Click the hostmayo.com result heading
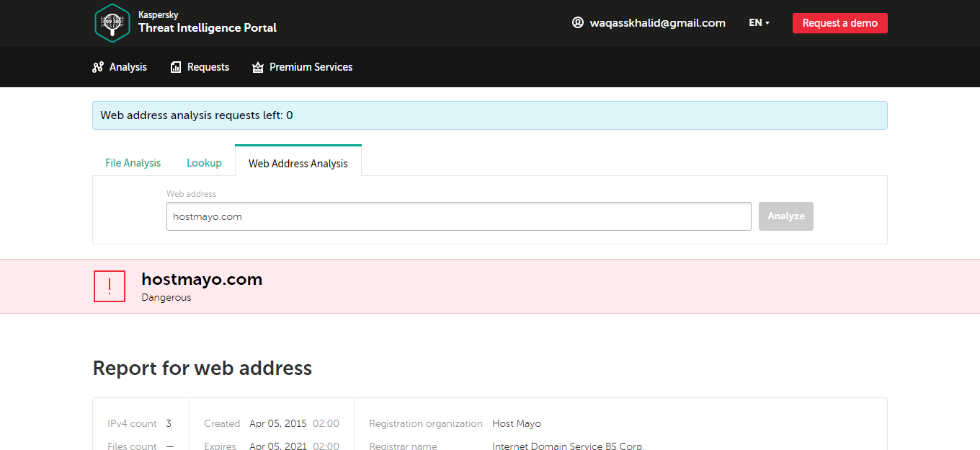The image size is (980, 450). pos(202,280)
